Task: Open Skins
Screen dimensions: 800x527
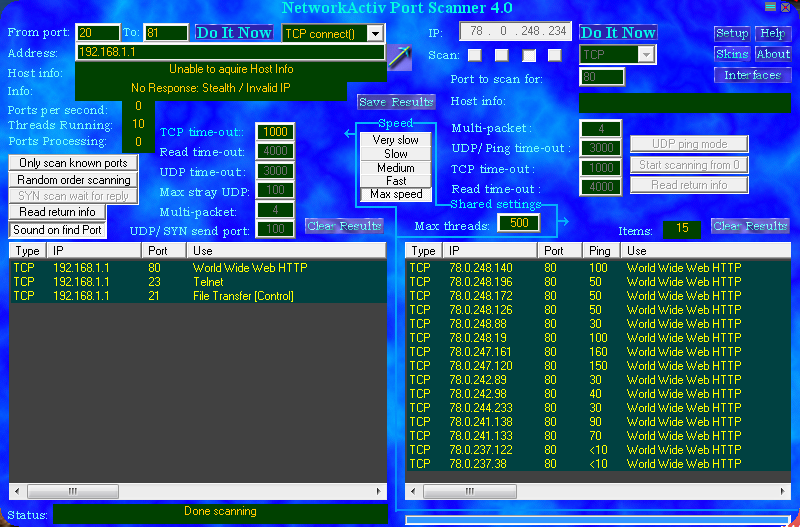Action: (x=732, y=54)
